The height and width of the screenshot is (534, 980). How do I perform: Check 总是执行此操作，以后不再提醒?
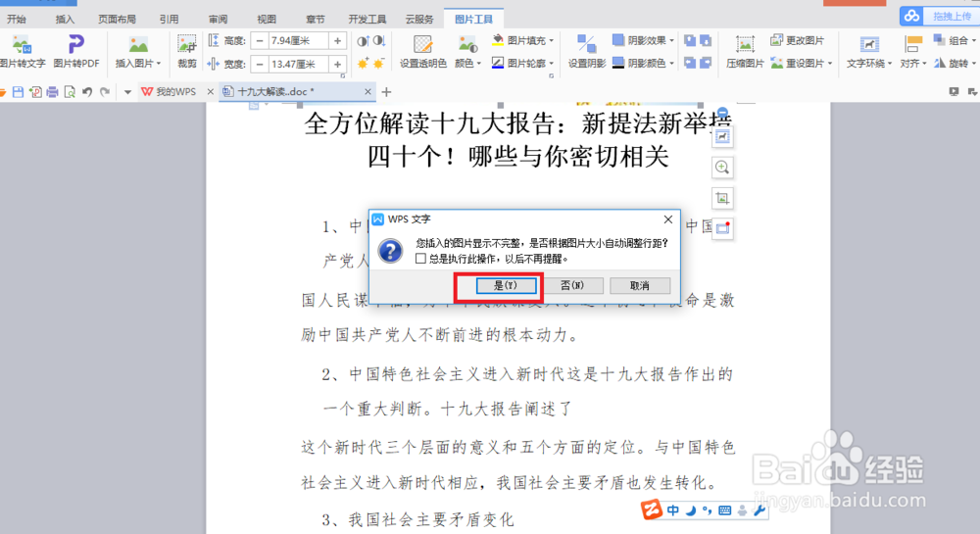click(x=420, y=259)
